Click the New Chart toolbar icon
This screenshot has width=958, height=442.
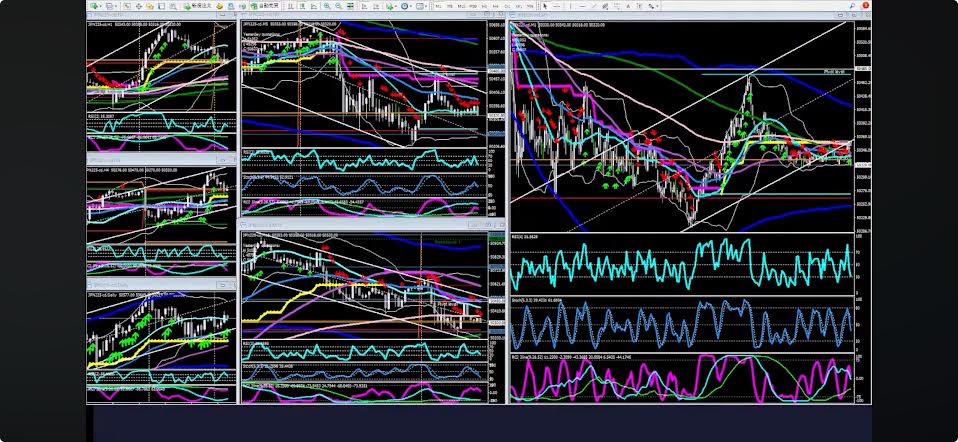pos(94,6)
